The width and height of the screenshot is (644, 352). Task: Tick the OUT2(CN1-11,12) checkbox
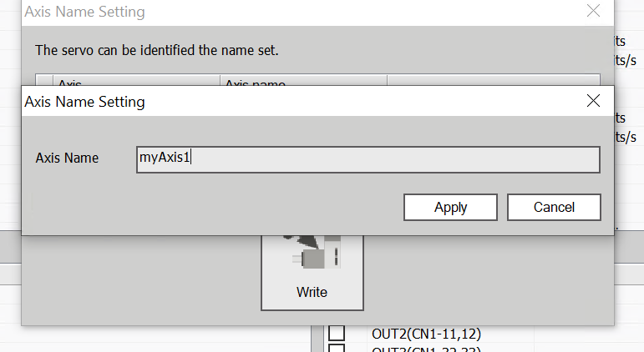click(x=337, y=334)
